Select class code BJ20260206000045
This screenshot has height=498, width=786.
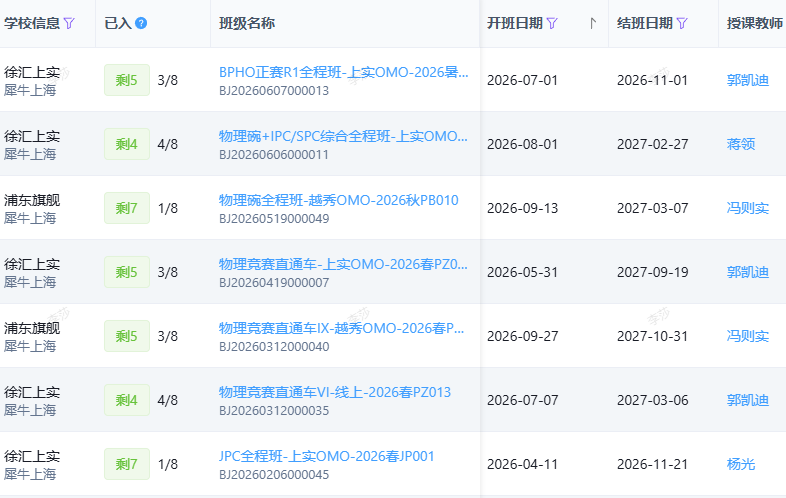coord(274,475)
